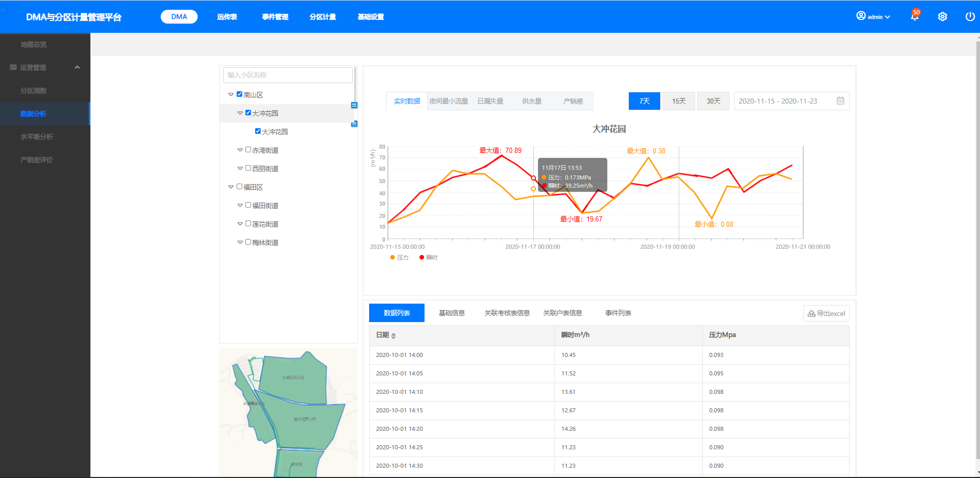Expand the 赤湾街道 node arrow
980x478 pixels.
coord(240,150)
